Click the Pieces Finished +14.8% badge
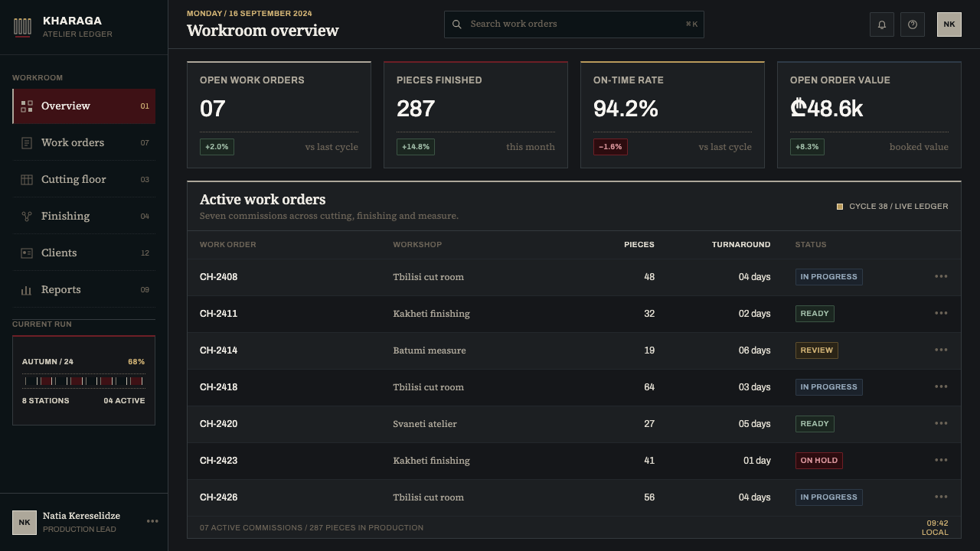 [x=416, y=147]
